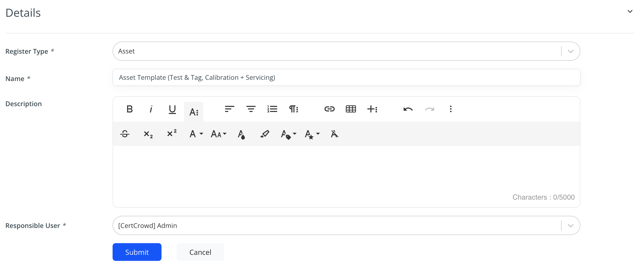644x270 pixels.
Task: Cancel the register form
Action: (x=200, y=252)
